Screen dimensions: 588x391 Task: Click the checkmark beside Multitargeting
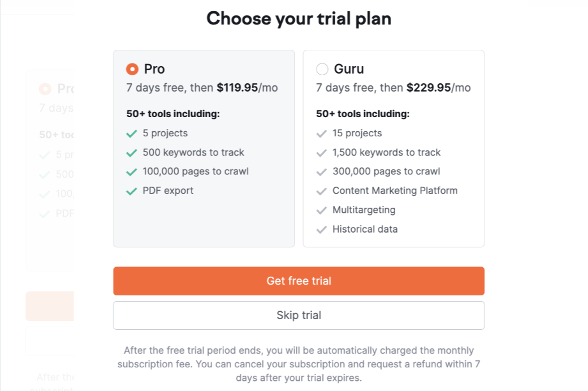[322, 210]
